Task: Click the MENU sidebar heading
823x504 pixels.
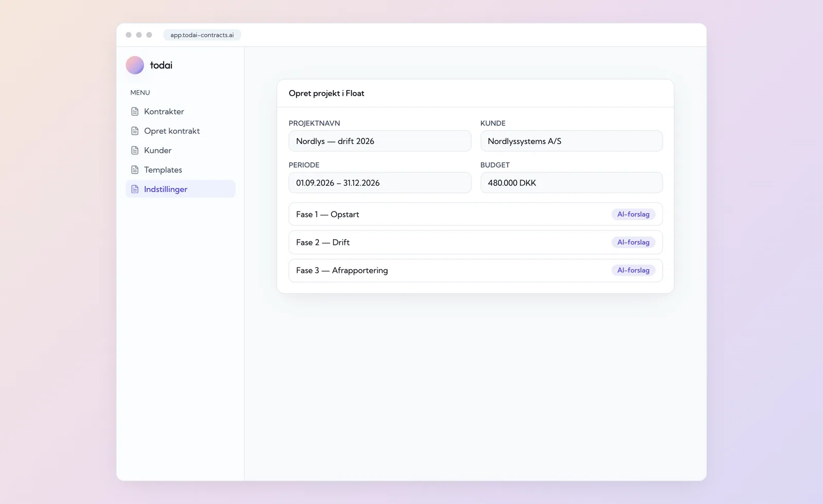Action: pos(140,93)
